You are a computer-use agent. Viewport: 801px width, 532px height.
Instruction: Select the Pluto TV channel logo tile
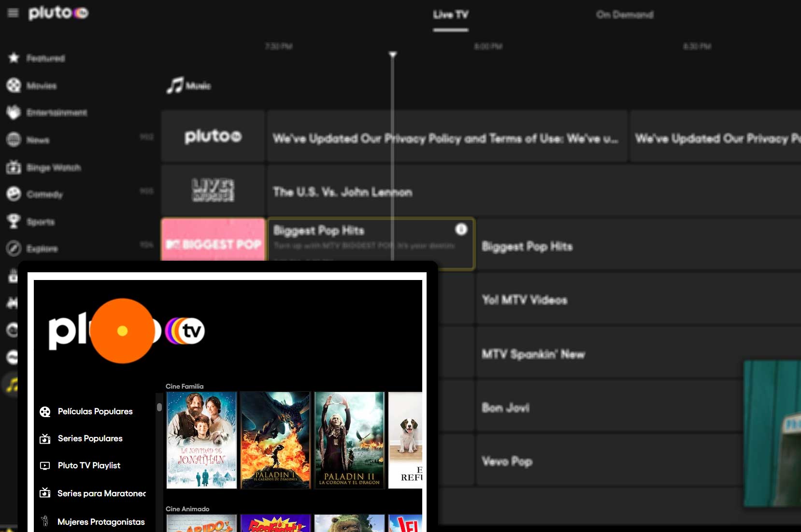tap(213, 136)
